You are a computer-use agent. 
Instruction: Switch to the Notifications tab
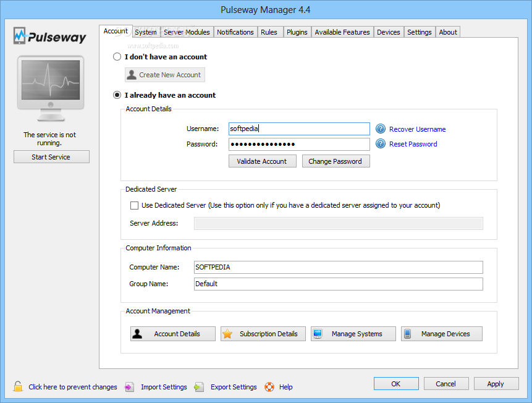(x=235, y=32)
